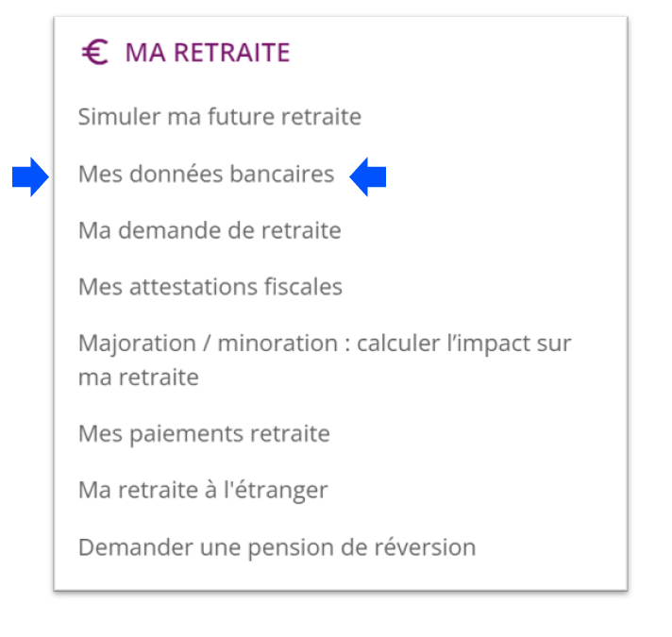The width and height of the screenshot is (672, 637).
Task: Click the arrow left of Mes données bancaires
Action: pyautogui.click(x=30, y=176)
